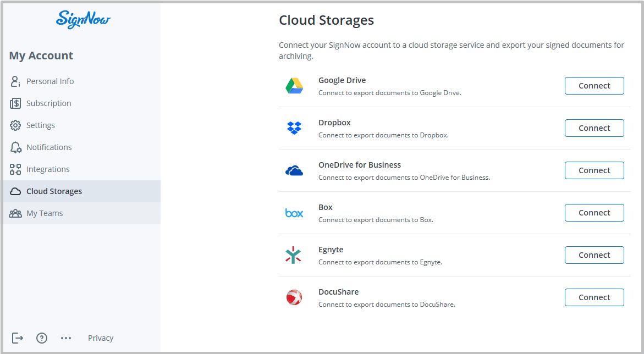The height and width of the screenshot is (354, 644).
Task: Select Notifications in My Account menu
Action: [81, 147]
